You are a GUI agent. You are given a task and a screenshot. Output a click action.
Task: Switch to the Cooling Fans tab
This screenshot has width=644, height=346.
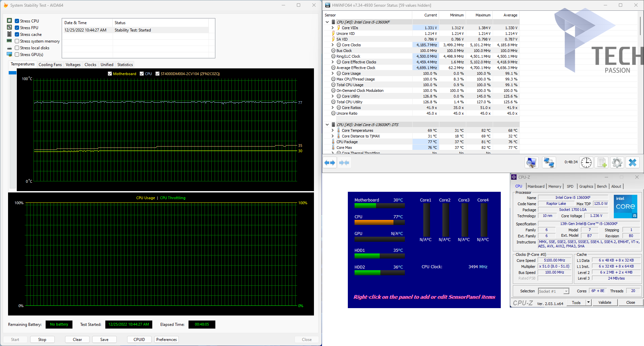pos(50,65)
